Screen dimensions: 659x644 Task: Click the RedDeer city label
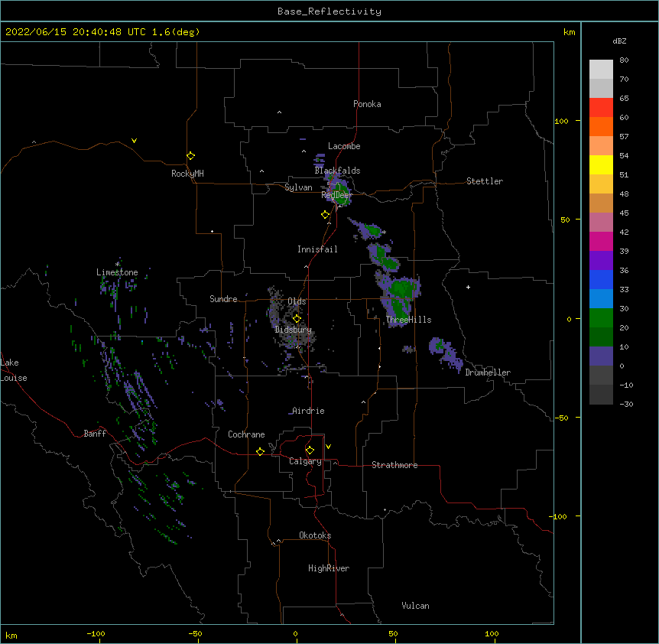coord(336,195)
